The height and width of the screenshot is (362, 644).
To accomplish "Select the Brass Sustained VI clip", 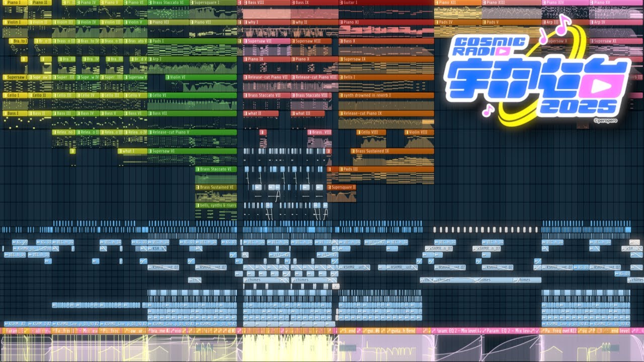I will point(216,188).
